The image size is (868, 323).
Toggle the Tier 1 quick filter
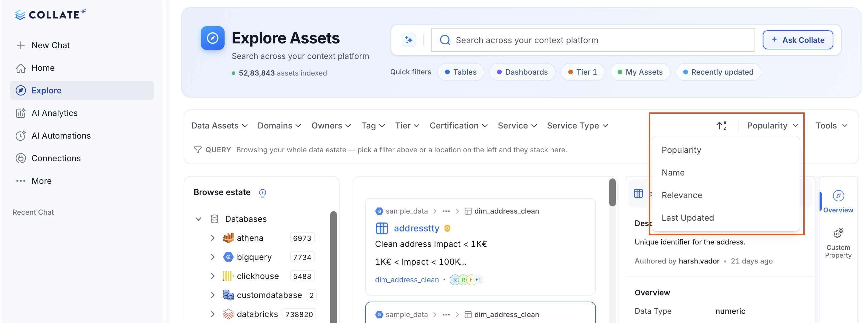583,72
